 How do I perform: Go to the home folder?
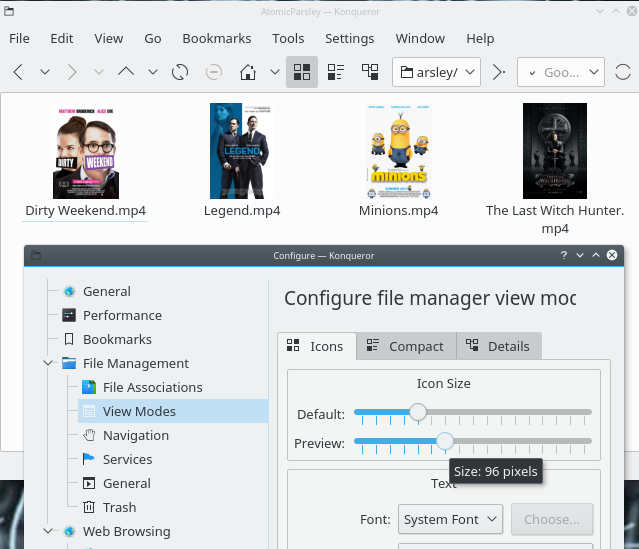click(x=248, y=72)
